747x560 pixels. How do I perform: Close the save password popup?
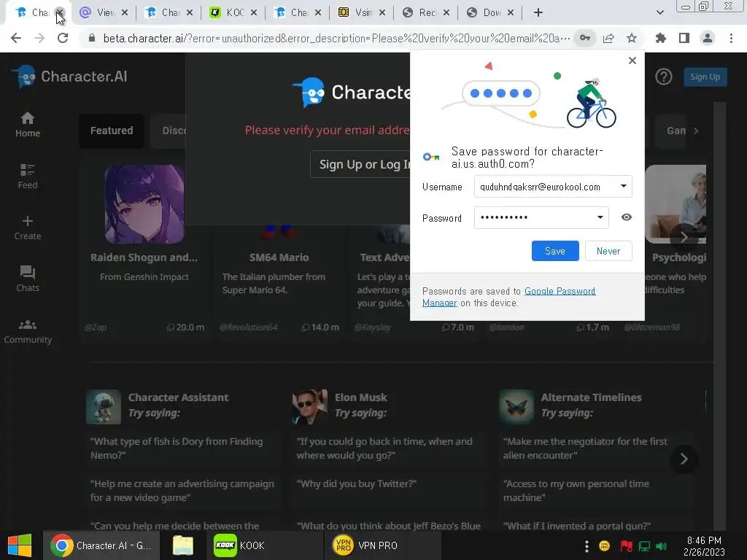(x=632, y=61)
